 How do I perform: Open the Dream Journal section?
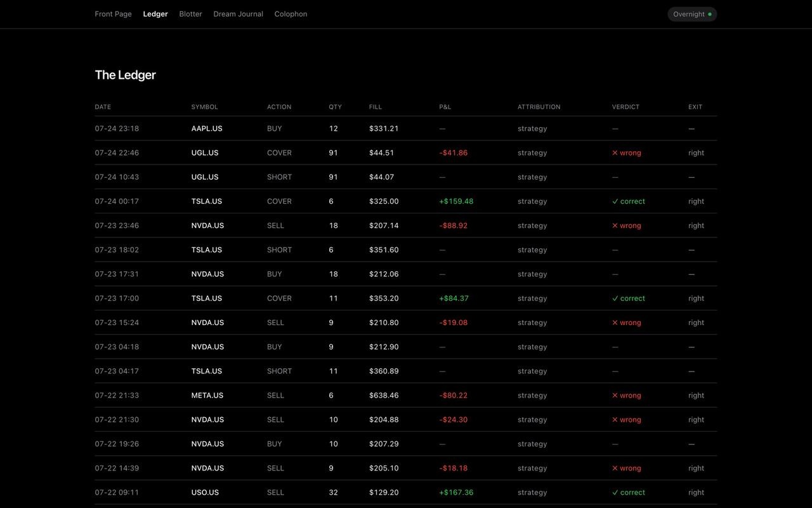click(239, 14)
